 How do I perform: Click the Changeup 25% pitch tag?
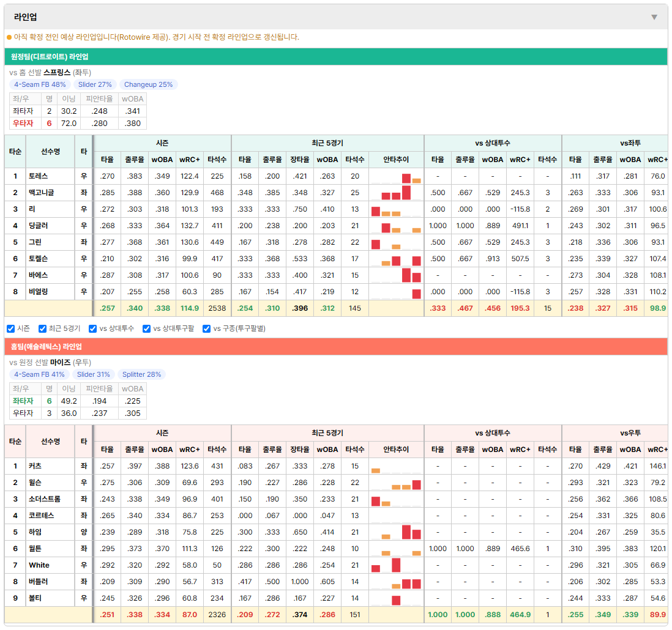(x=148, y=84)
